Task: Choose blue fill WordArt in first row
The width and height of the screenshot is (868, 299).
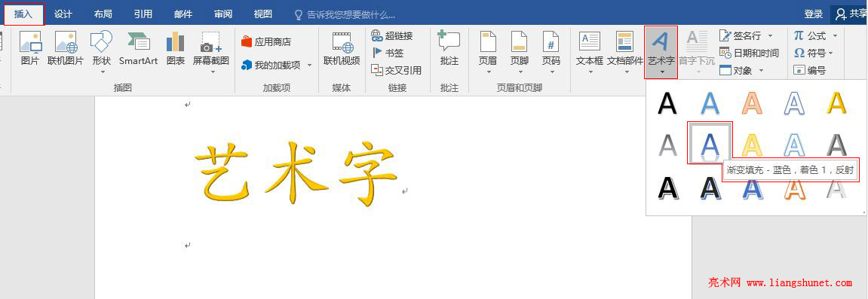Action: pos(710,103)
